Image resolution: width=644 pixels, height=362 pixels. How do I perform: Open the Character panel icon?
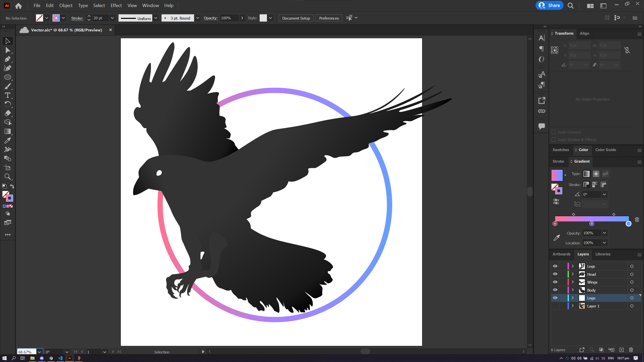542,38
